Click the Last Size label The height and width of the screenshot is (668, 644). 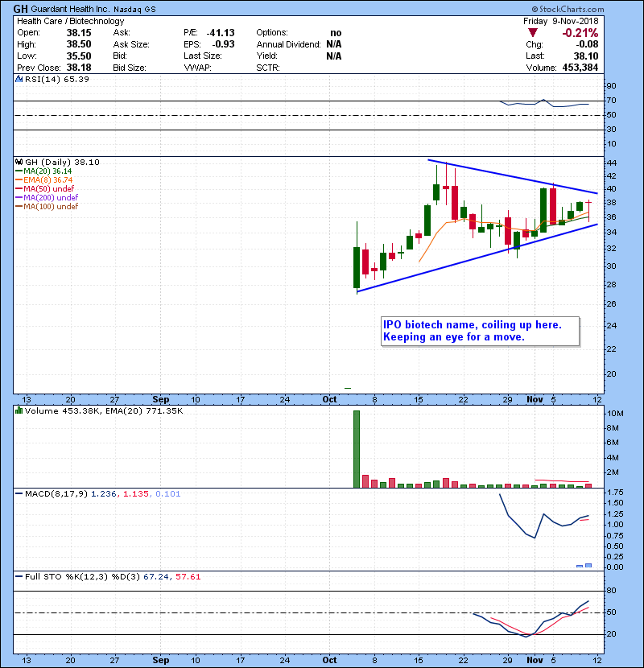[x=203, y=56]
